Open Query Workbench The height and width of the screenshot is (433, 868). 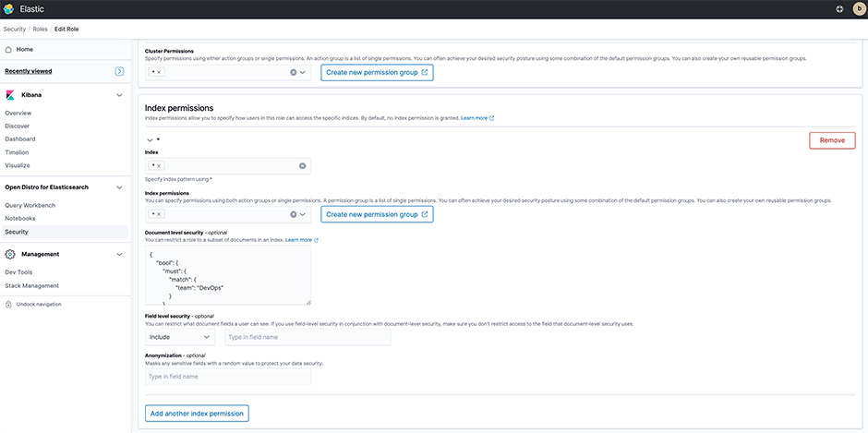coord(30,206)
